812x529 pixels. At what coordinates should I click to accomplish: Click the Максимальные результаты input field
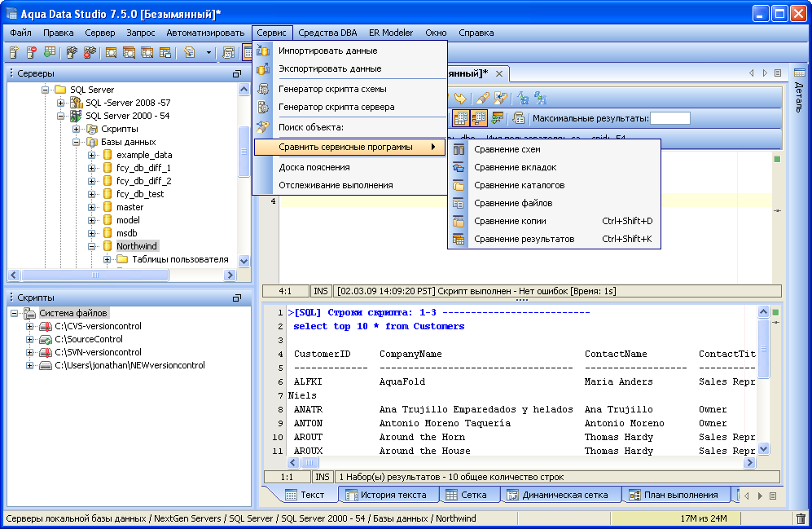(x=670, y=119)
